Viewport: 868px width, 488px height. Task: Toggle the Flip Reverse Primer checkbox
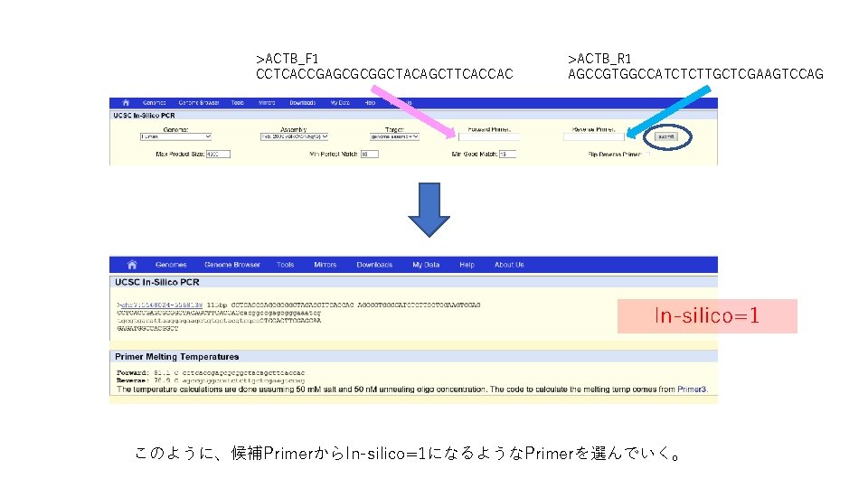point(646,155)
